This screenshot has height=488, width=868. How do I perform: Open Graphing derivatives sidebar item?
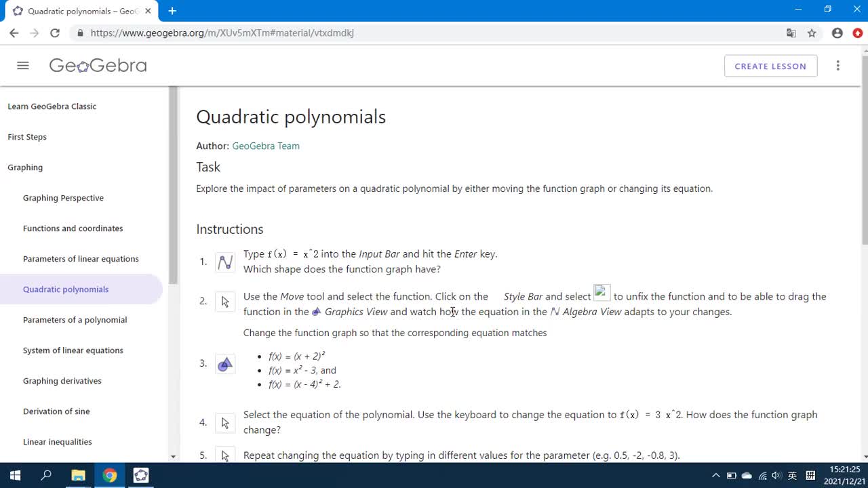tap(62, 381)
